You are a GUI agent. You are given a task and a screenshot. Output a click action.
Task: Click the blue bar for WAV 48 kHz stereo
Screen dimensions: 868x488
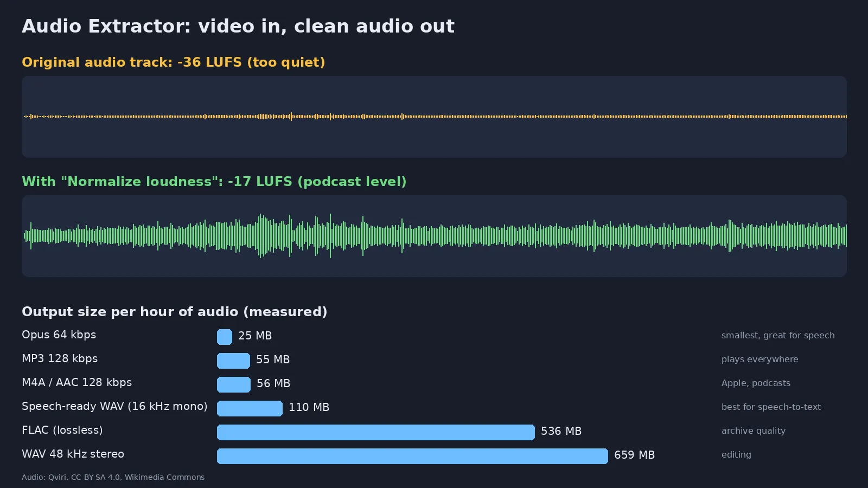(x=412, y=456)
